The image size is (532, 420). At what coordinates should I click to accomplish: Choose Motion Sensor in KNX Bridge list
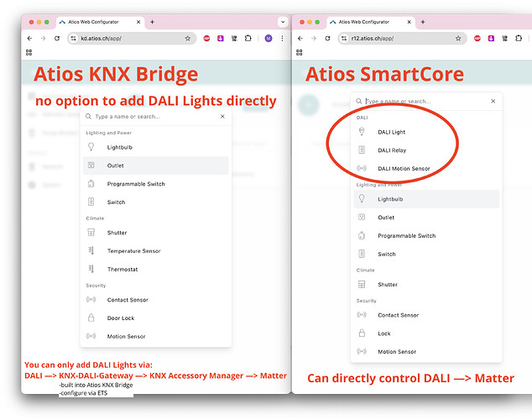coord(156,337)
